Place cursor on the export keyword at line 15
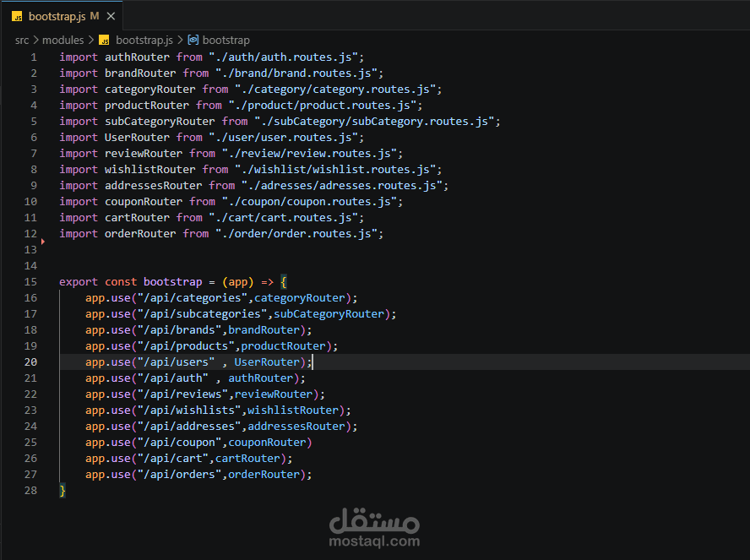The width and height of the screenshot is (750, 560). coord(78,281)
